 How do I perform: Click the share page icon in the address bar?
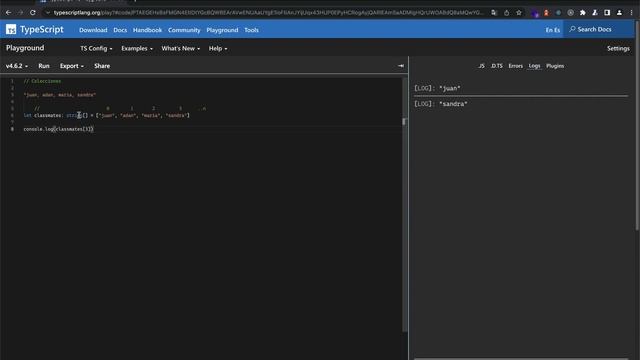coord(506,13)
